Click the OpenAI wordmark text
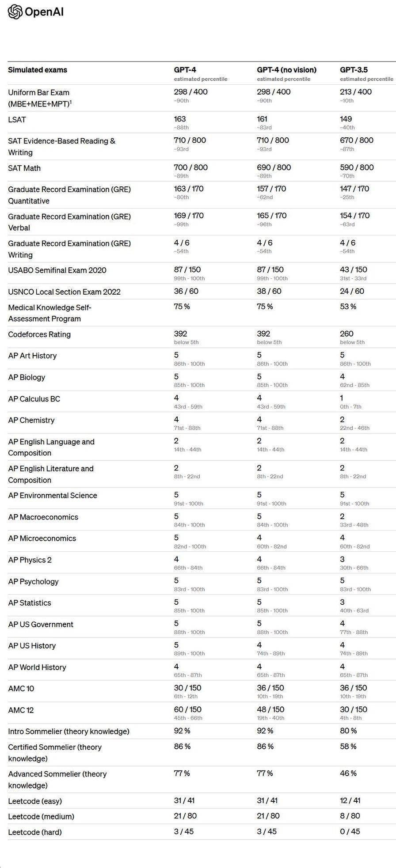 [44, 12]
